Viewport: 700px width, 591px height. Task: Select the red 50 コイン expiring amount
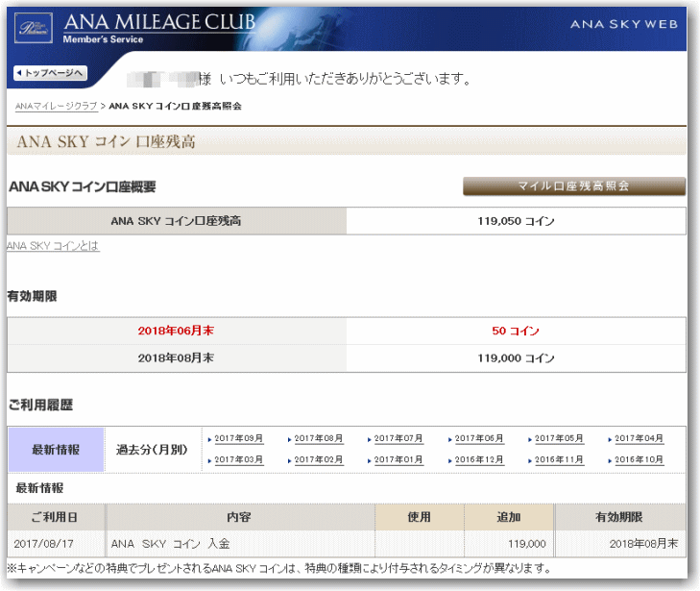tap(516, 331)
